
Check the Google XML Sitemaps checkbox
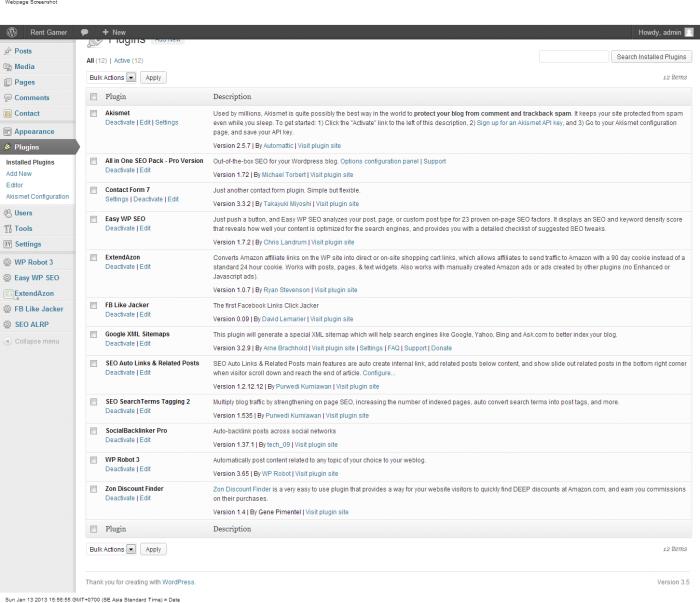[93, 335]
